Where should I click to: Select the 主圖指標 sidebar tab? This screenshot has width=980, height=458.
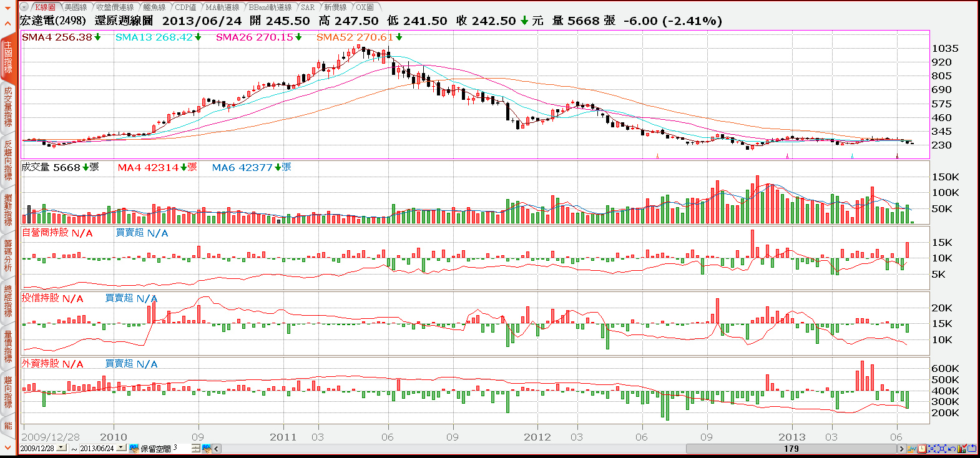tap(7, 57)
